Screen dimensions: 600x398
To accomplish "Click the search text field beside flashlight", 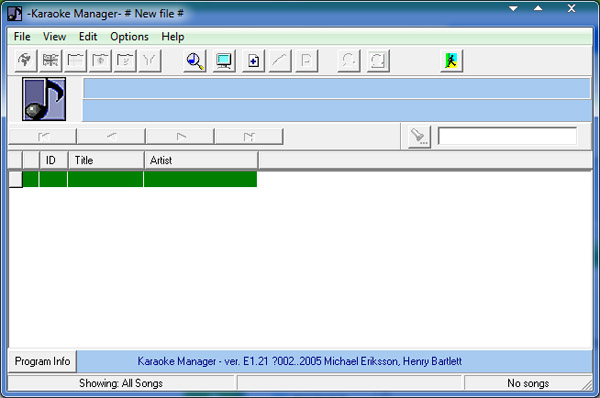I will 507,136.
